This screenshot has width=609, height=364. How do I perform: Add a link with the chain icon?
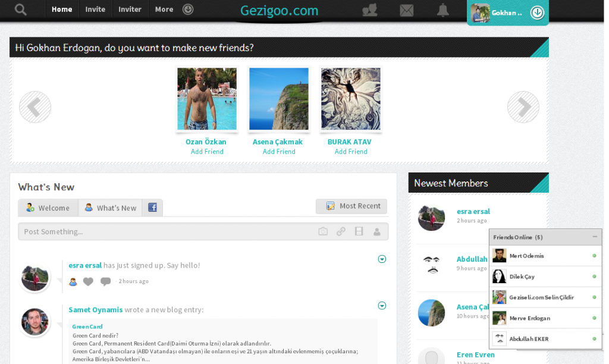coord(341,231)
